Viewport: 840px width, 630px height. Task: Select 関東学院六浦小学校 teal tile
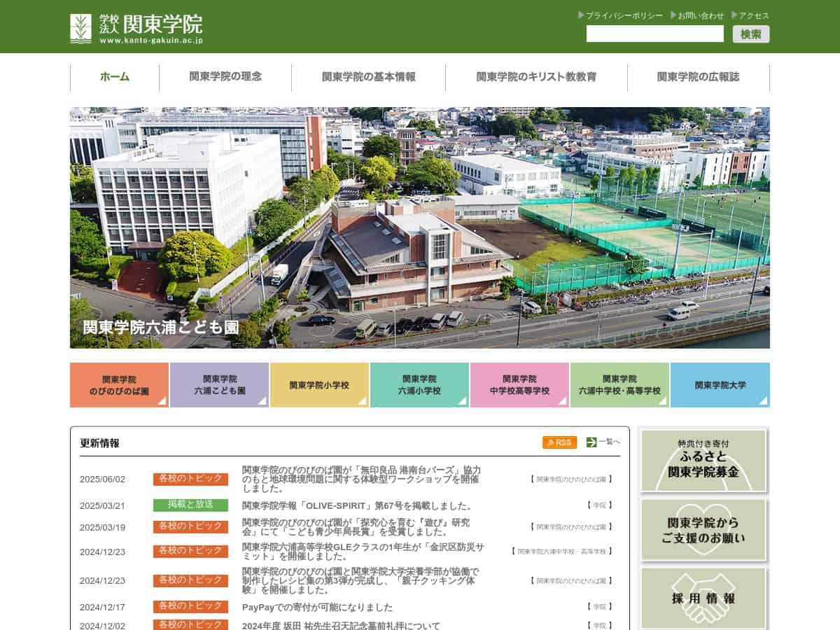pyautogui.click(x=419, y=385)
